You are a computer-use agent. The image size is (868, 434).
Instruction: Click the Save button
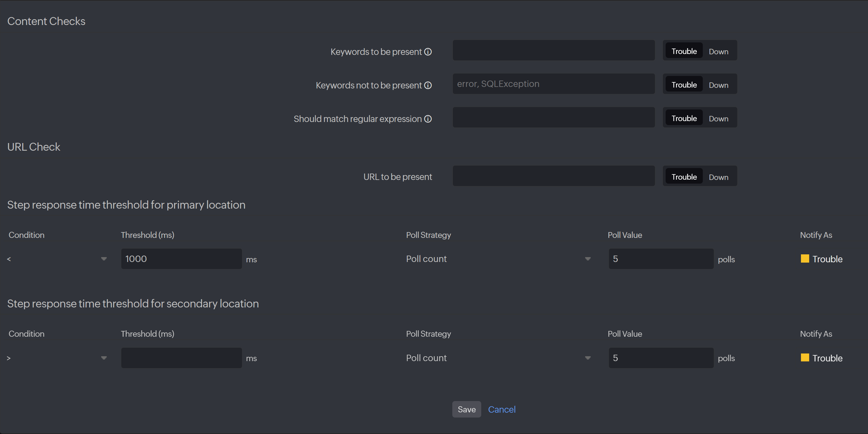[x=466, y=409]
